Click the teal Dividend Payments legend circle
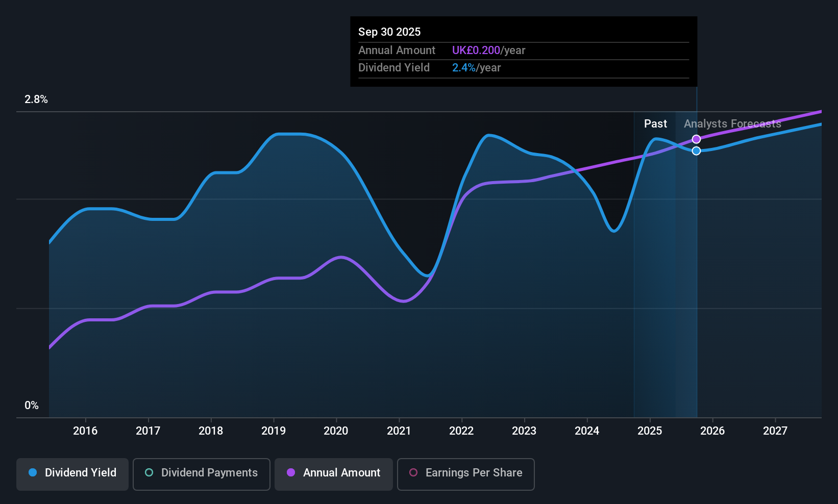838x504 pixels. coord(149,472)
